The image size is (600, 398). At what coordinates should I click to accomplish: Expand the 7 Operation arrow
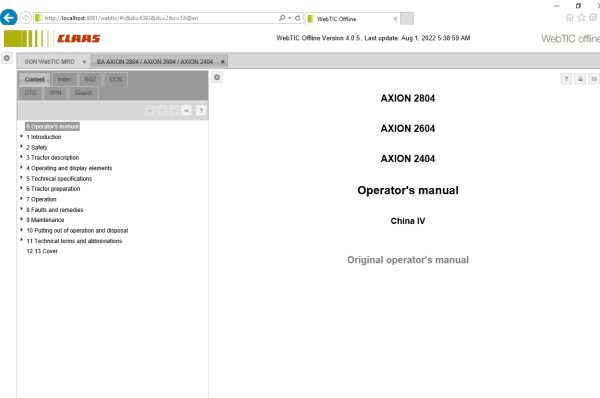(x=21, y=198)
